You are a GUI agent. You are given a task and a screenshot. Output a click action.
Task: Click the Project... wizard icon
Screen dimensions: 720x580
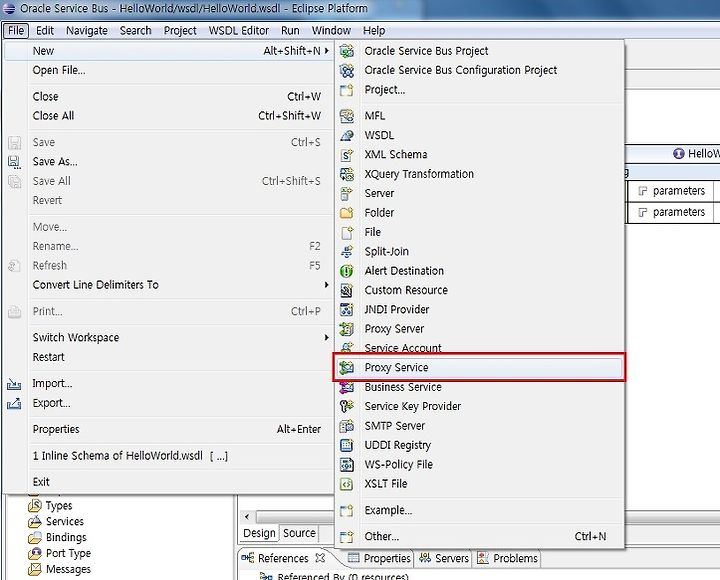click(x=347, y=90)
